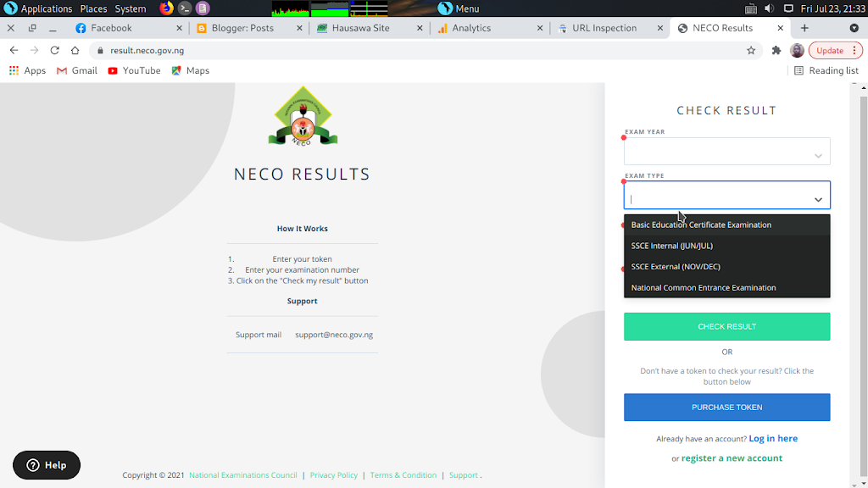This screenshot has width=868, height=488.
Task: Open browser home page
Action: pyautogui.click(x=75, y=50)
